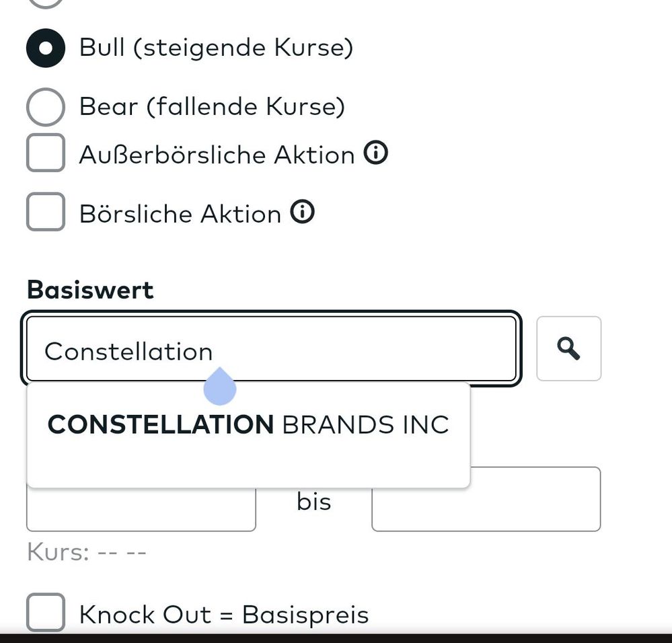Screen dimensions: 672x643
Task: Tap the blue text cursor handle
Action: pos(219,389)
